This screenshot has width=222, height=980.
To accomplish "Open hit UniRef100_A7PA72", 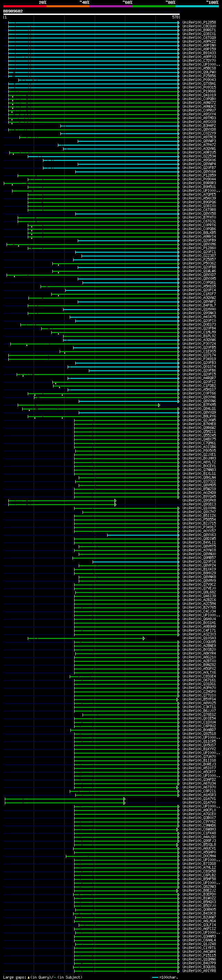I will (199, 145).
